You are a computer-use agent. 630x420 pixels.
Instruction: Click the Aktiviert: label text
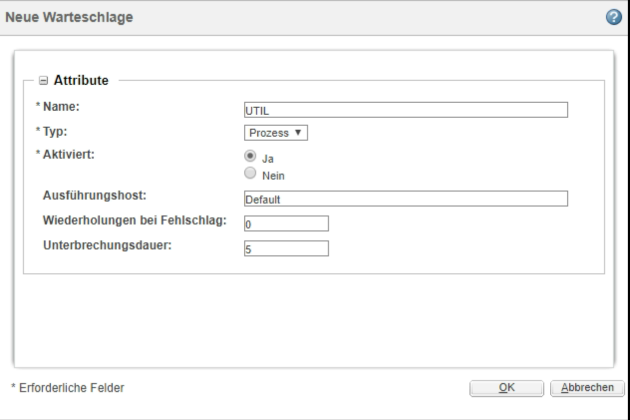(x=67, y=156)
